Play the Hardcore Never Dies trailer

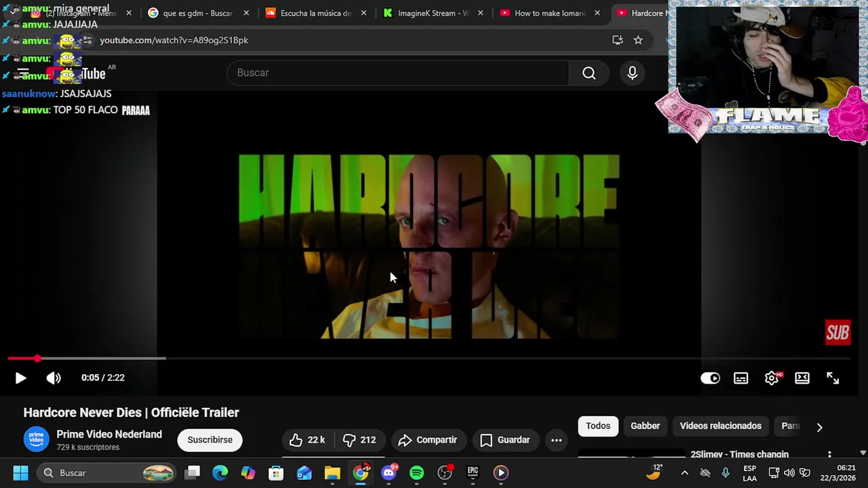click(20, 378)
